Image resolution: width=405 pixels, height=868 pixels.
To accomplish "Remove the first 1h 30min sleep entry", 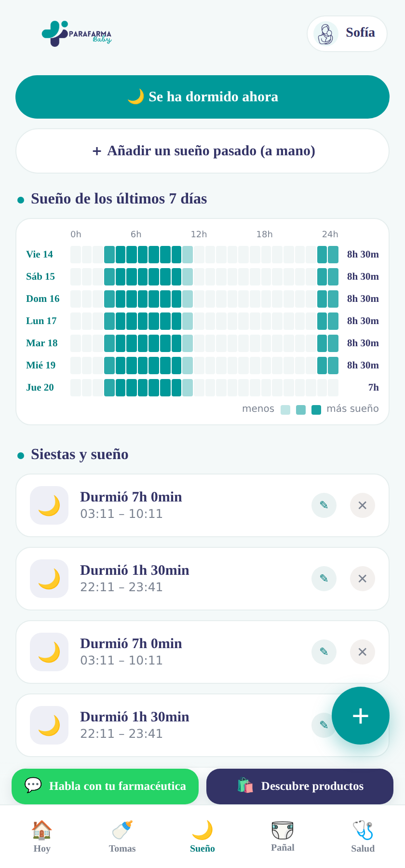I will point(363,579).
